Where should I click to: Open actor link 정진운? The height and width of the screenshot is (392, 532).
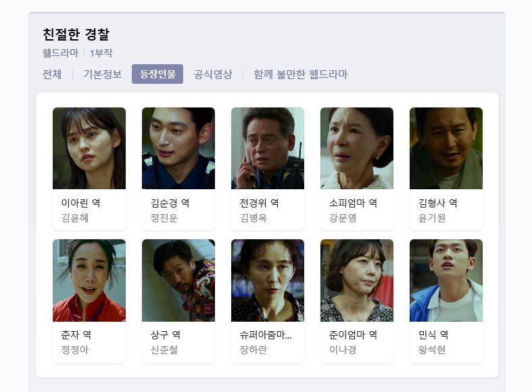click(164, 218)
